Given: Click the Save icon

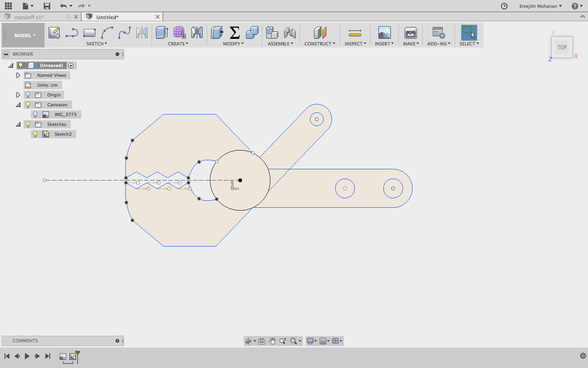Looking at the screenshot, I should pyautogui.click(x=47, y=6).
